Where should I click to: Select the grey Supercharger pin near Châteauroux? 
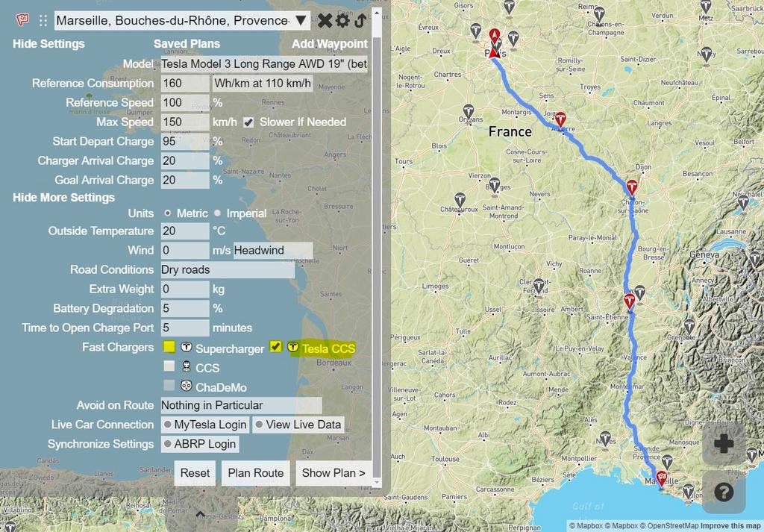(460, 201)
